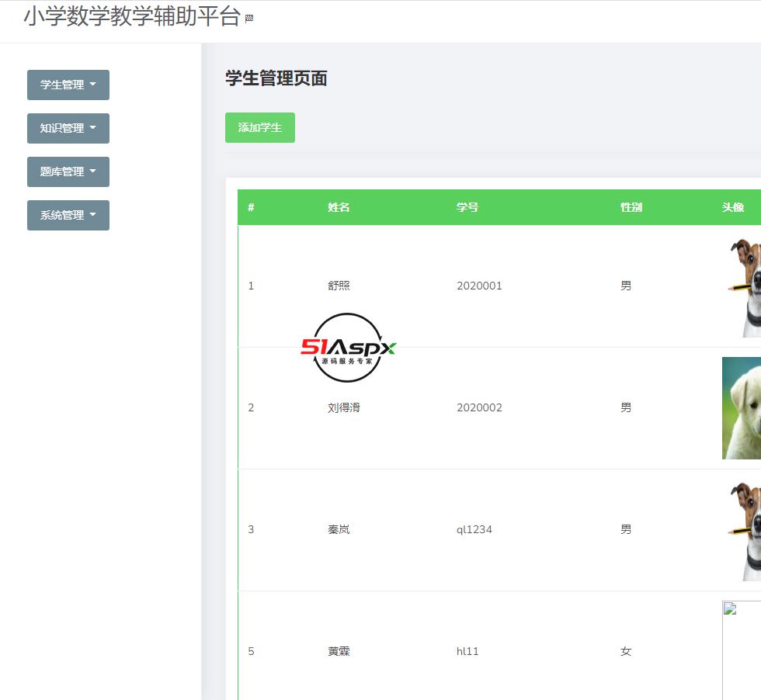The image size is (761, 700).
Task: Click the 性别 column header
Action: pos(629,207)
